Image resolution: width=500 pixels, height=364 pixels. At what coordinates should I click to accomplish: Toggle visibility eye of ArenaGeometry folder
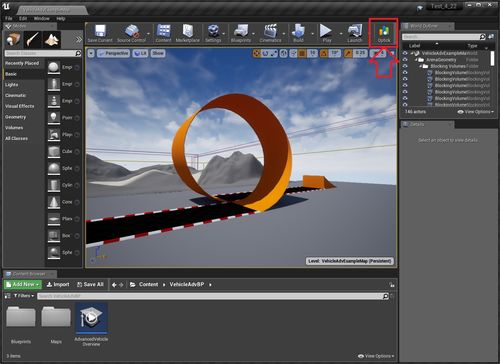(405, 60)
